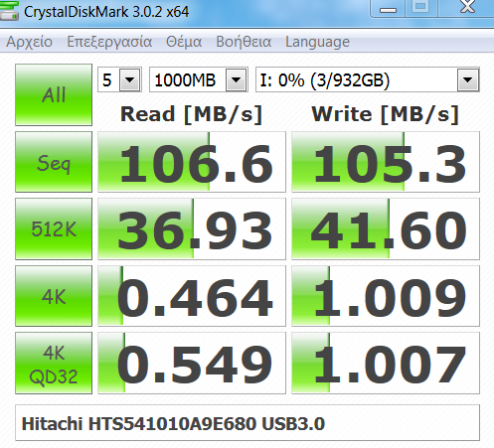The image size is (494, 448).
Task: Click the CrystalDiskMark app icon in title bar
Action: (x=9, y=11)
